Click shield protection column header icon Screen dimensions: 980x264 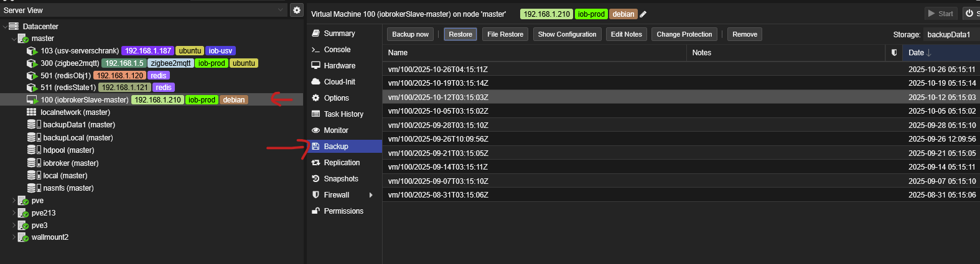coord(894,53)
